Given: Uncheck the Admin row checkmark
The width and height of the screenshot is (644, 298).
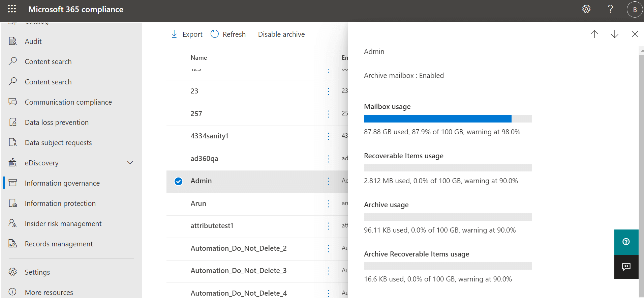Looking at the screenshot, I should click(178, 181).
